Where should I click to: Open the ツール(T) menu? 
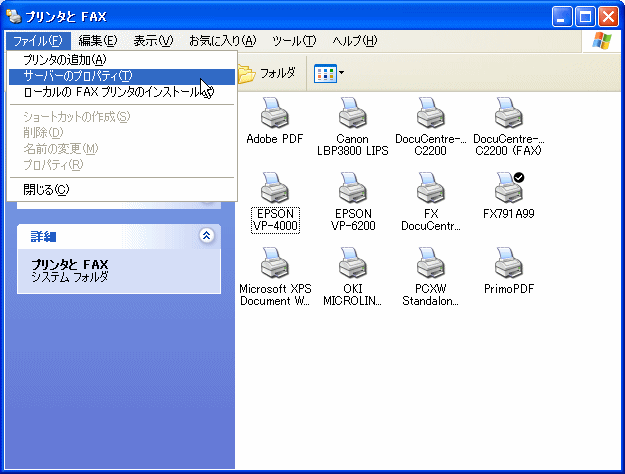(294, 41)
